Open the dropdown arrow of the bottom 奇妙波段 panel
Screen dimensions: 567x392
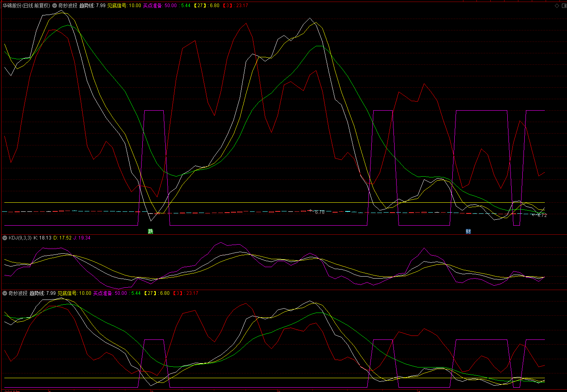click(x=5, y=293)
